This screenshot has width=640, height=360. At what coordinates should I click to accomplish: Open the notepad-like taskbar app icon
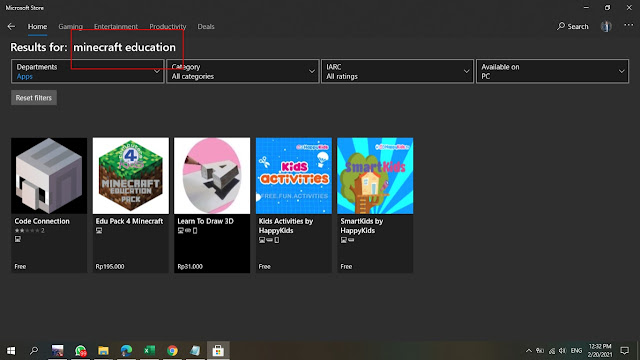click(x=195, y=351)
